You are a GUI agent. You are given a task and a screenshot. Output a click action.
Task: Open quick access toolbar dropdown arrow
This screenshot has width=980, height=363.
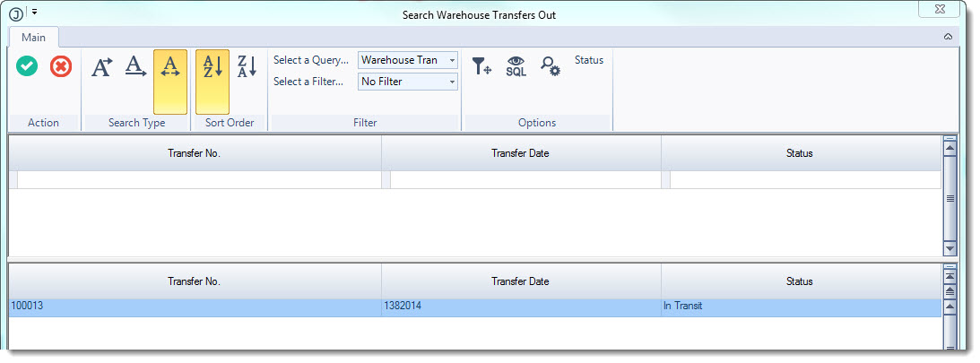pyautogui.click(x=34, y=12)
